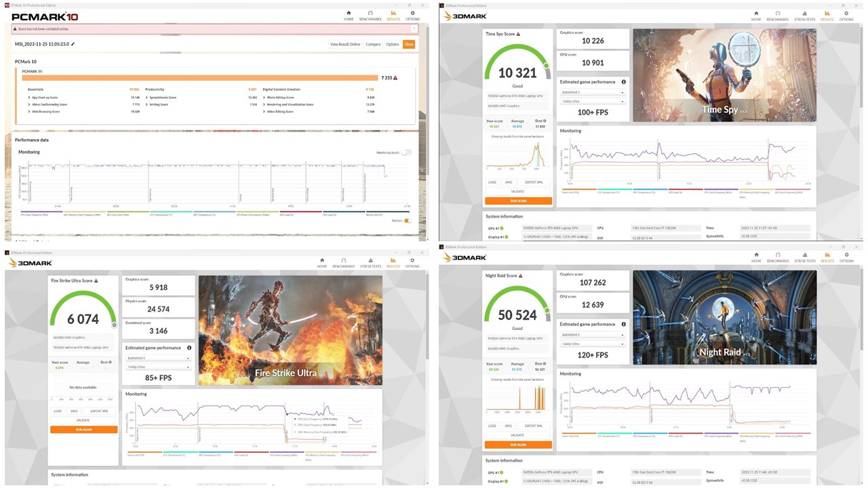This screenshot has height=488, width=868.
Task: Open OPTIONS gear in the PCMark 10 window
Action: click(412, 15)
